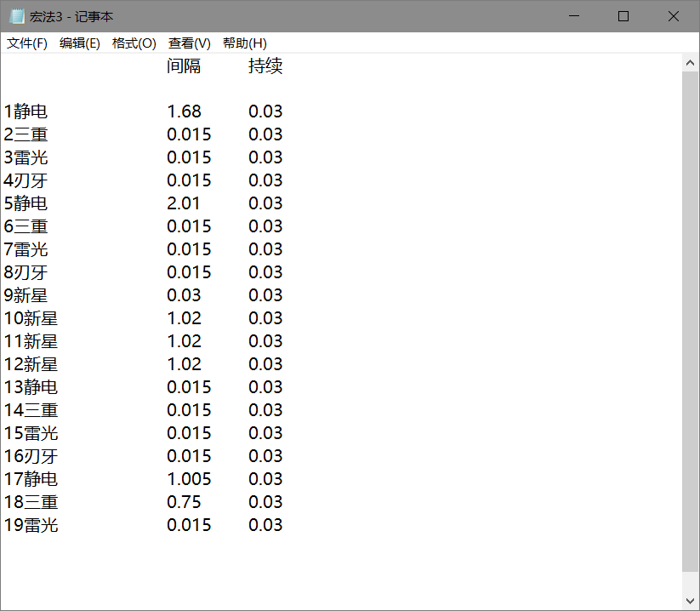Click the 18三重 row label
The height and width of the screenshot is (611, 700).
click(31, 502)
